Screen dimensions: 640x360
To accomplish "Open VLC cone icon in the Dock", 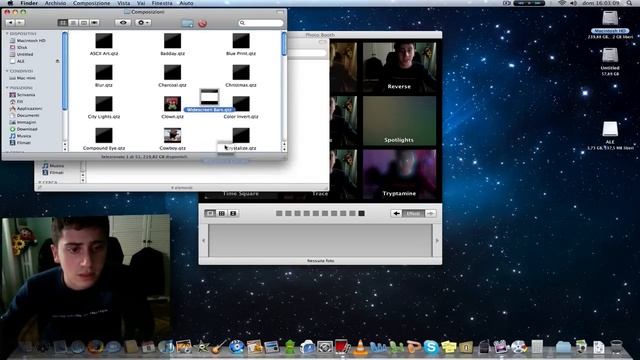I will [360, 347].
